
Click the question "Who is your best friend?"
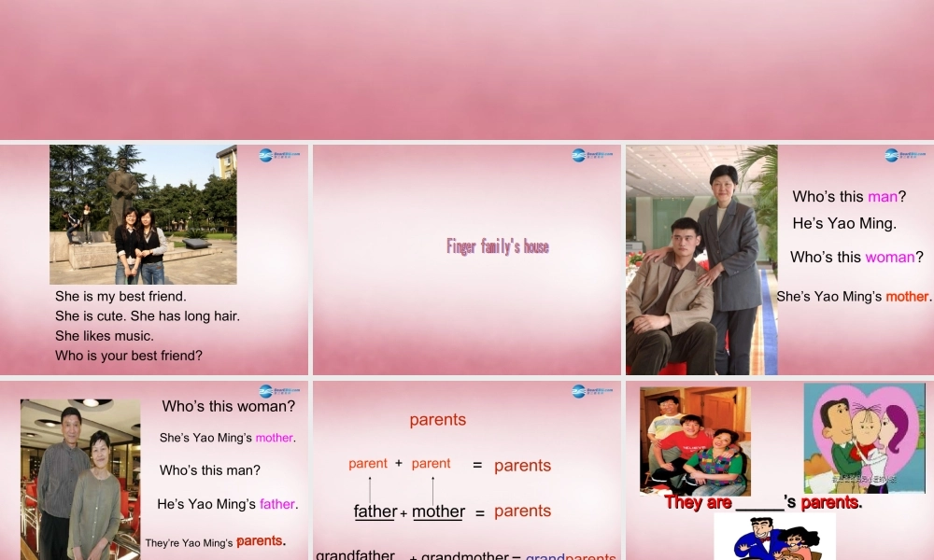(129, 356)
